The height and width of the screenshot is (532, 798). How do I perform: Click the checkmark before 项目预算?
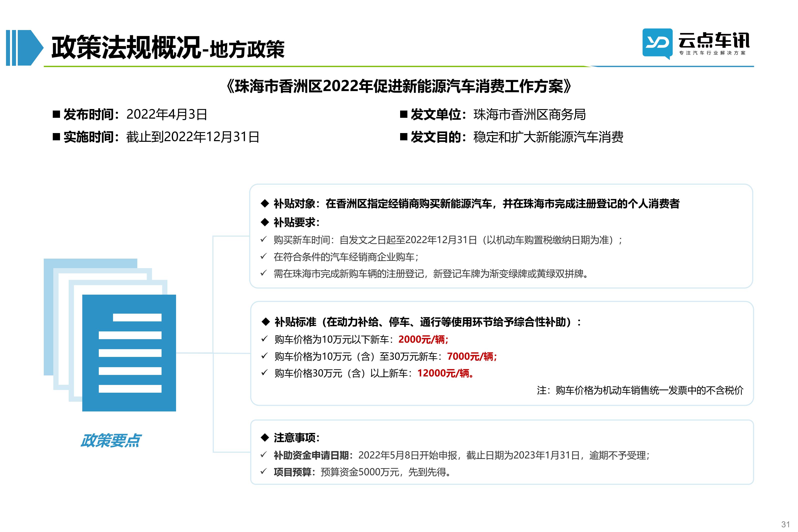coord(264,472)
